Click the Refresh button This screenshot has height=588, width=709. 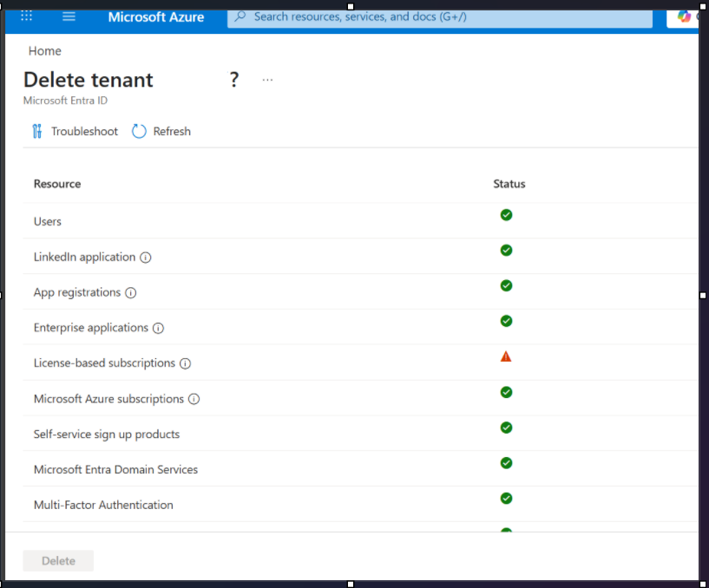pyautogui.click(x=161, y=132)
